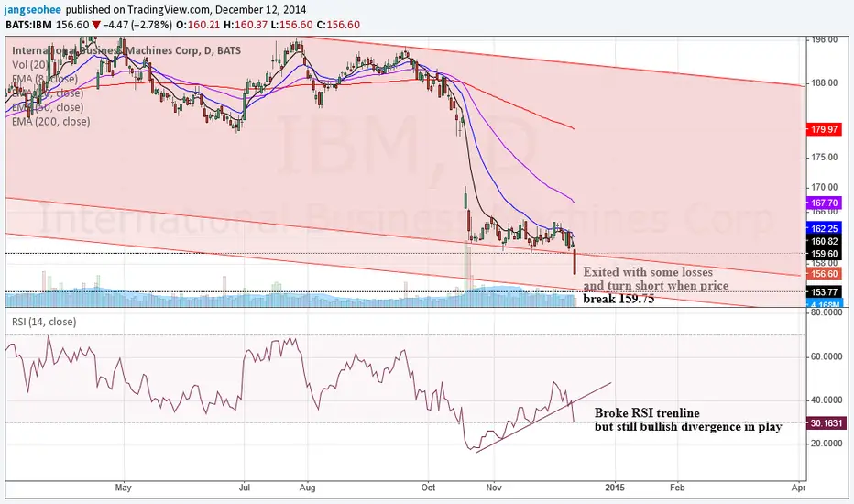This screenshot has width=854, height=504.
Task: Click the 60.0000 RSI axis tick
Action: (827, 356)
